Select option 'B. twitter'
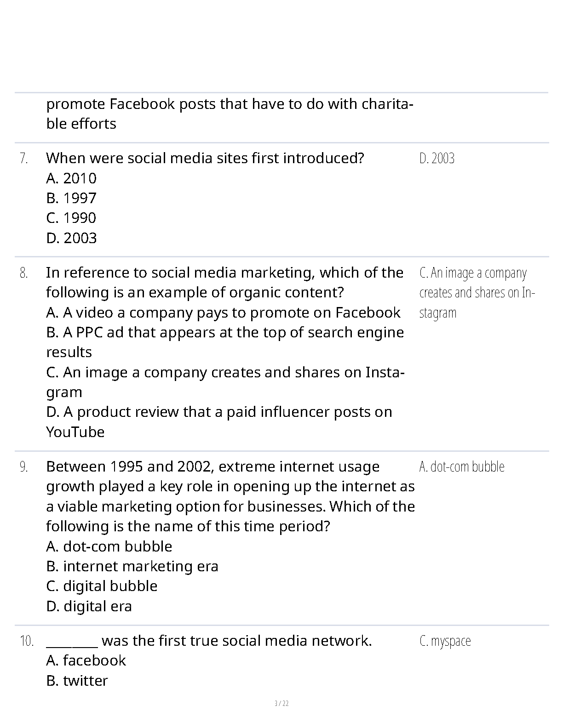Viewport: 563px width, 728px height. click(x=77, y=681)
